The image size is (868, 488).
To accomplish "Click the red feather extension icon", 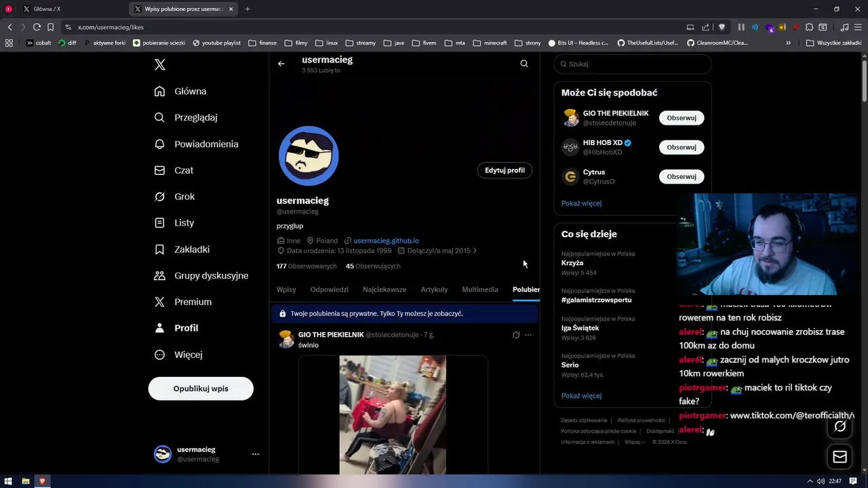I will coord(795,27).
